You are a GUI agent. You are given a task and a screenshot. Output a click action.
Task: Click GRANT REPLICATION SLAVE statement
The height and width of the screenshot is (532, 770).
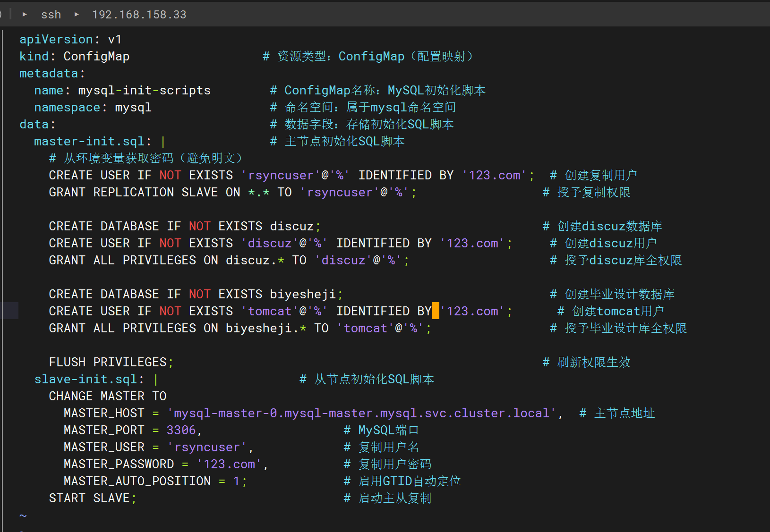pyautogui.click(x=233, y=192)
